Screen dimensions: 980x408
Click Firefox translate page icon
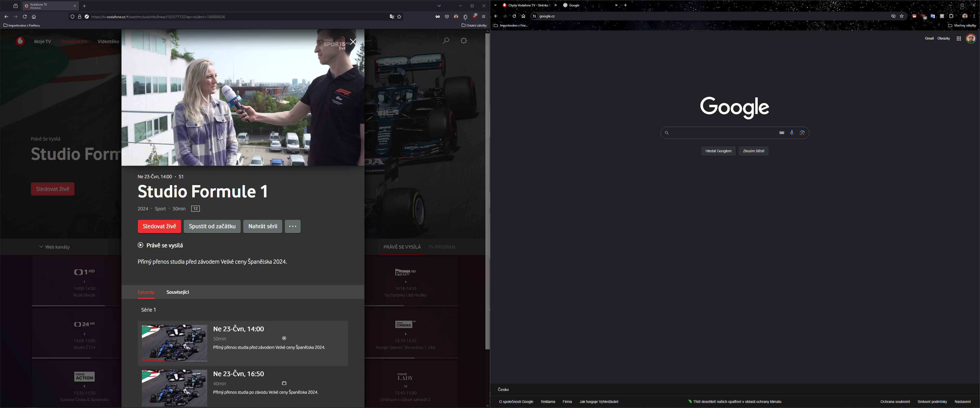pyautogui.click(x=392, y=17)
